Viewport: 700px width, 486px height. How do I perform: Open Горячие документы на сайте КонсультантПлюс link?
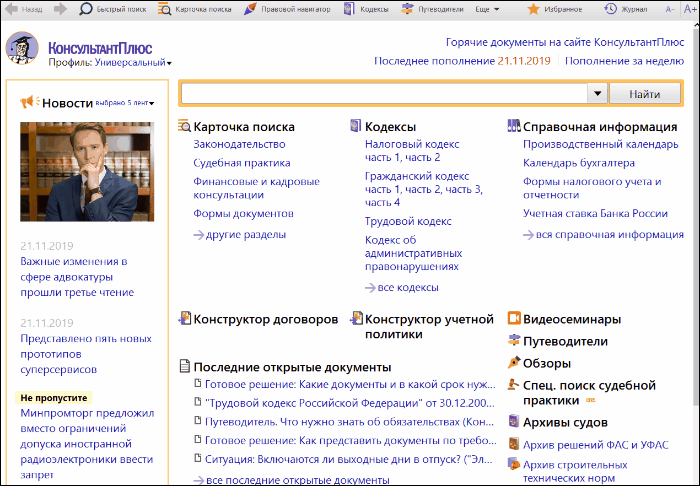click(x=565, y=42)
